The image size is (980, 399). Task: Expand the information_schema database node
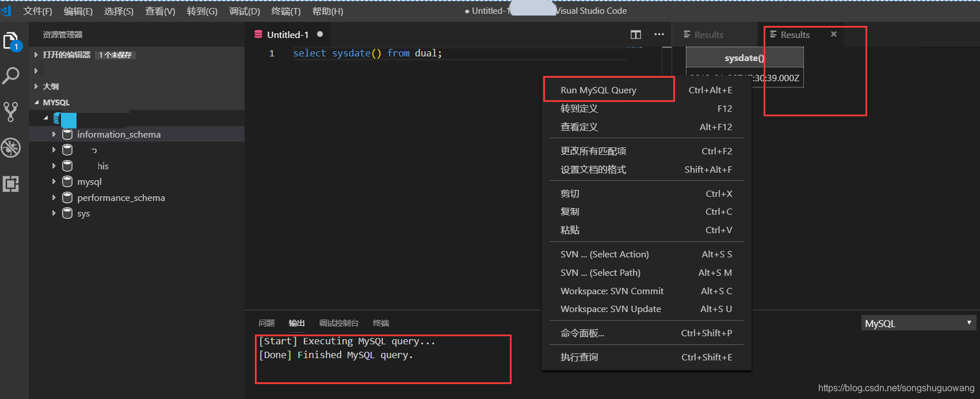54,134
